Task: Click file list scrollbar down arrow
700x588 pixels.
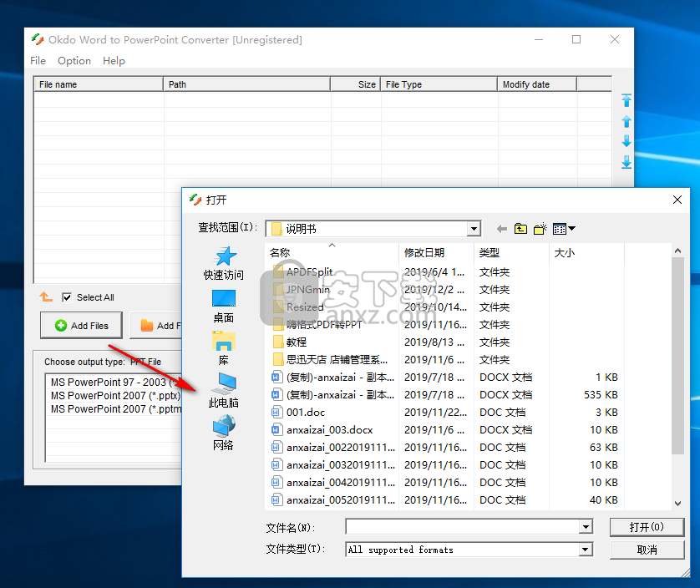Action: (x=677, y=503)
